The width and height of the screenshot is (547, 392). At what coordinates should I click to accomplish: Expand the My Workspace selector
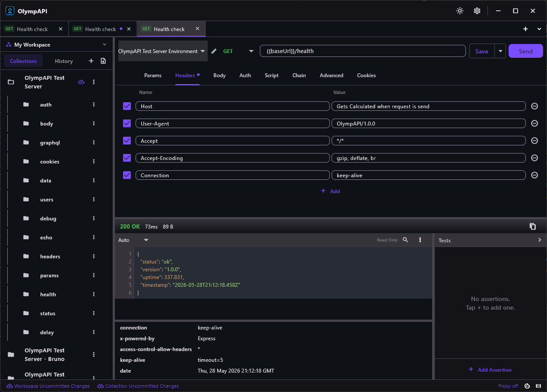56,44
